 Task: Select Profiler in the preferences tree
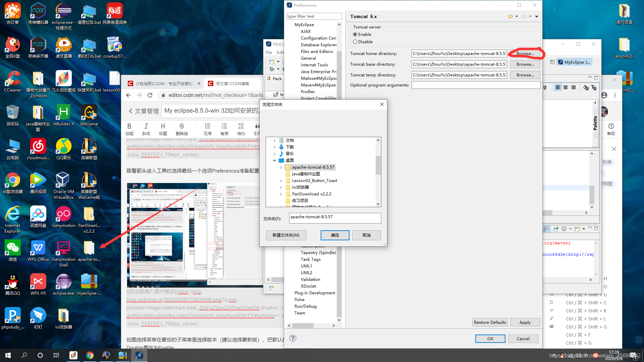[x=308, y=92]
